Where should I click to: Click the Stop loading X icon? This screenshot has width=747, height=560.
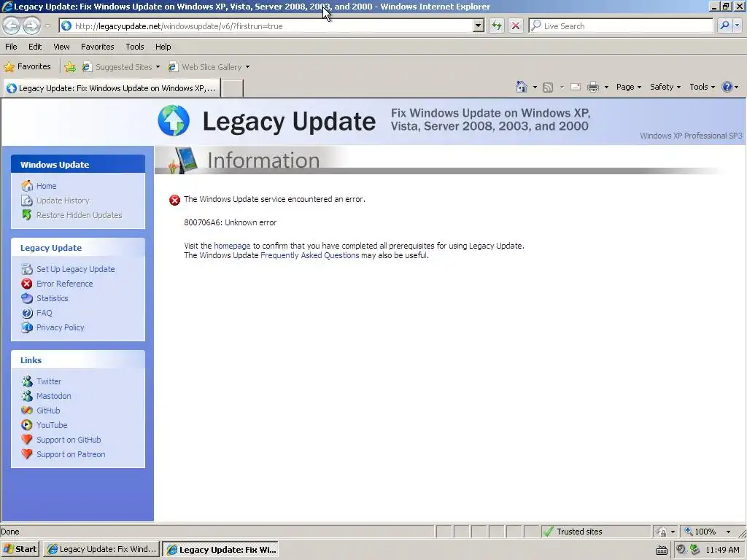coord(516,26)
